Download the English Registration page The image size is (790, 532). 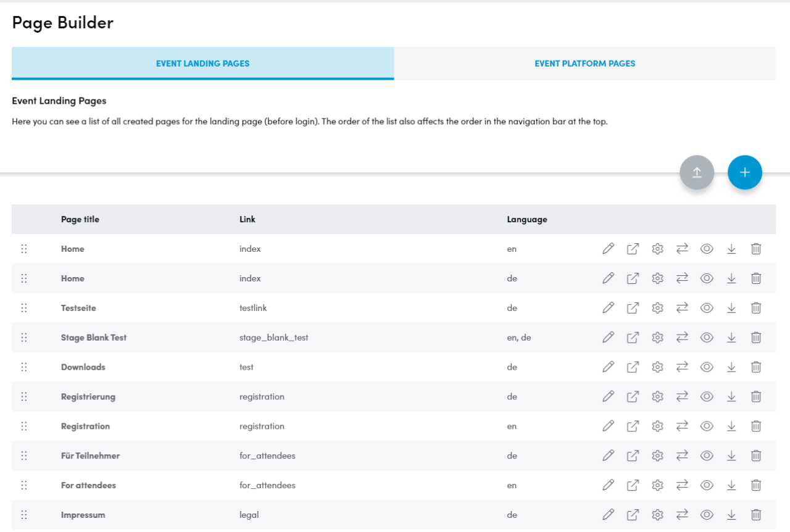coord(731,426)
